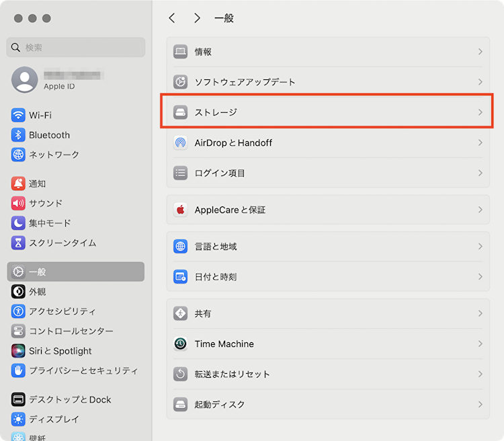Screen dimensions: 504x441
Task: Open 言語と地域 row chevron
Action: coord(480,247)
